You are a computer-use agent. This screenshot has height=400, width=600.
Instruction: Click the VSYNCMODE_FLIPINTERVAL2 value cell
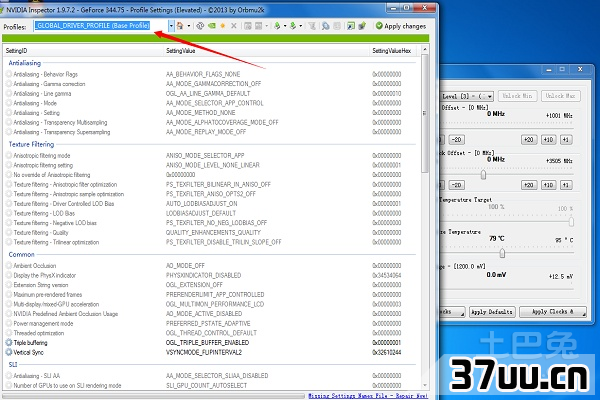(x=204, y=352)
